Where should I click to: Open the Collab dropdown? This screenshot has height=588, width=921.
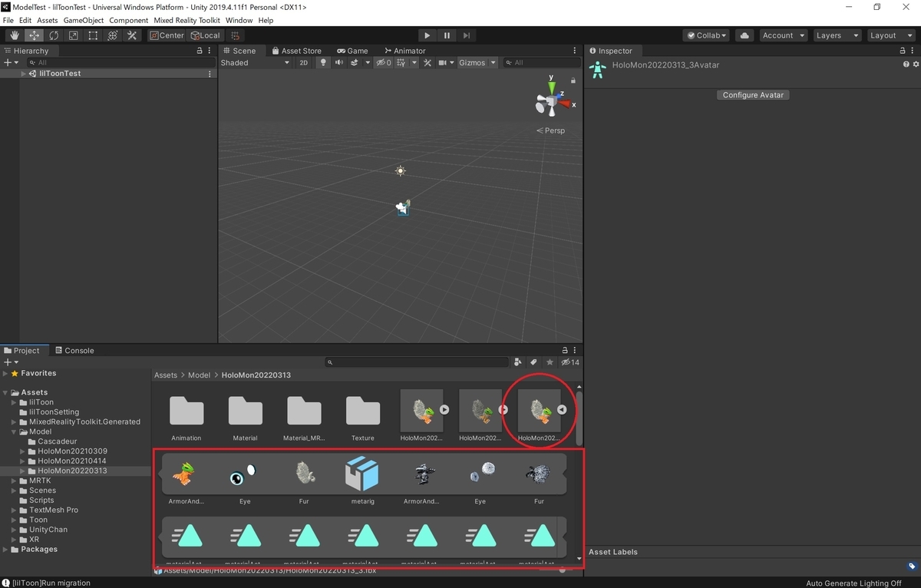point(706,35)
